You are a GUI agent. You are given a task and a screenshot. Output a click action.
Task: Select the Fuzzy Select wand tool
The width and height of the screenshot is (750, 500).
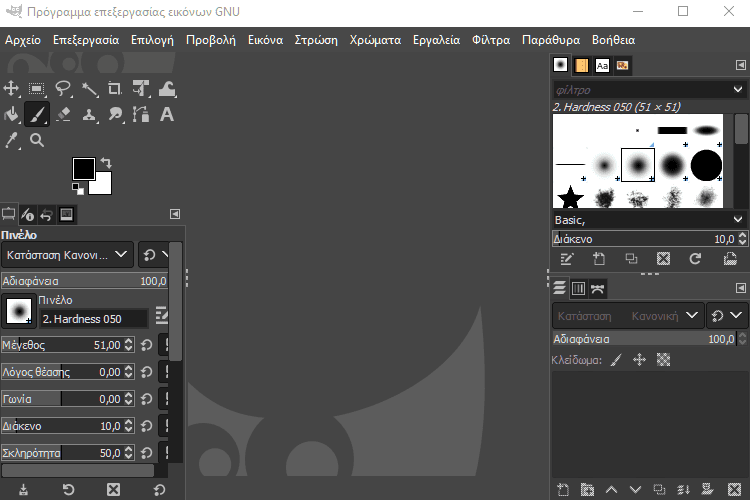pyautogui.click(x=89, y=89)
